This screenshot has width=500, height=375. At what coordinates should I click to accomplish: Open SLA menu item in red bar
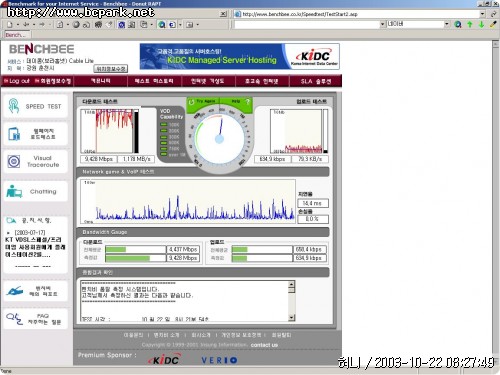(x=316, y=81)
